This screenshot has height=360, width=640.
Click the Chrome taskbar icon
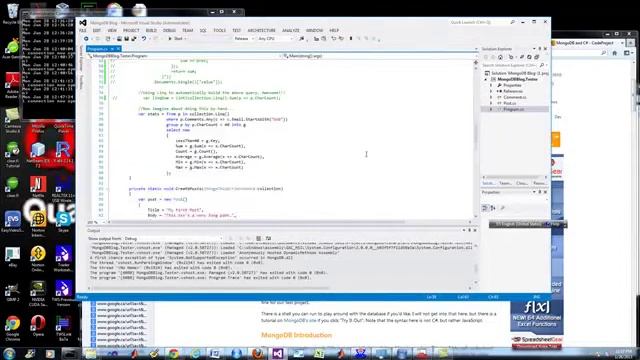point(174,353)
